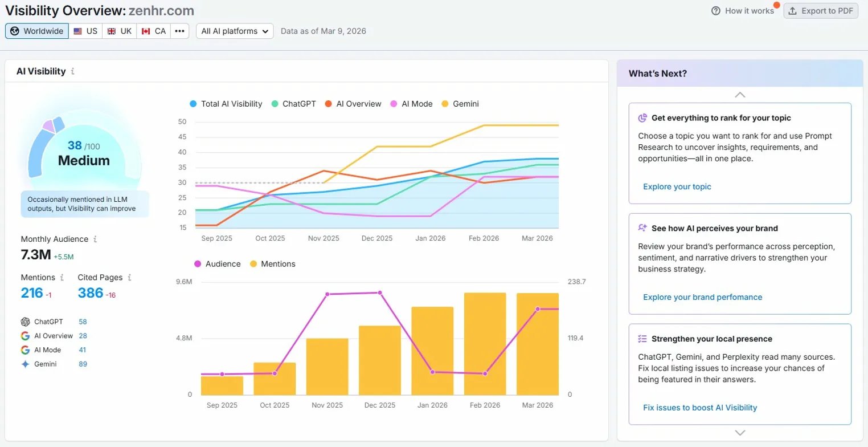Click the globe icon in Worldwide tab

coord(15,31)
